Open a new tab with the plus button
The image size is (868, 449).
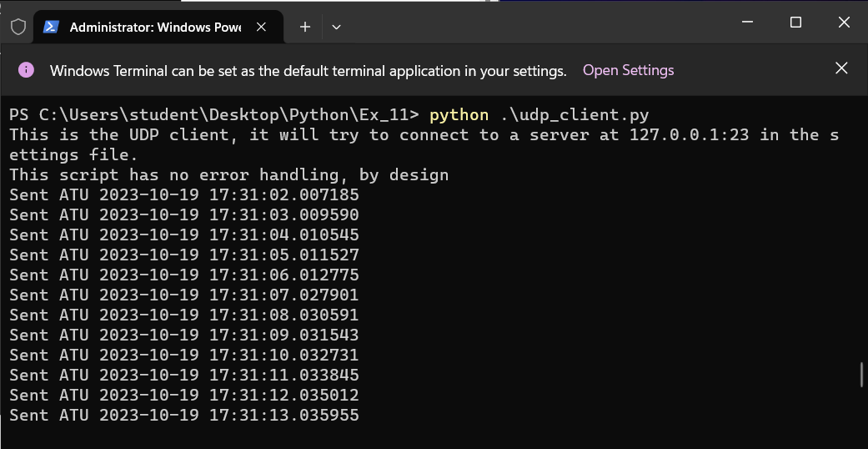[x=305, y=27]
